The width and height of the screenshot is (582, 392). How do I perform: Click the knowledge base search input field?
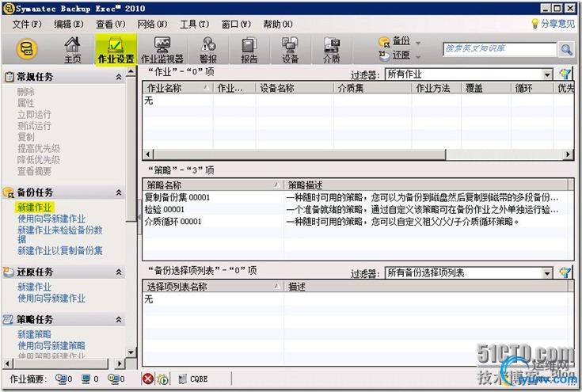[x=499, y=49]
